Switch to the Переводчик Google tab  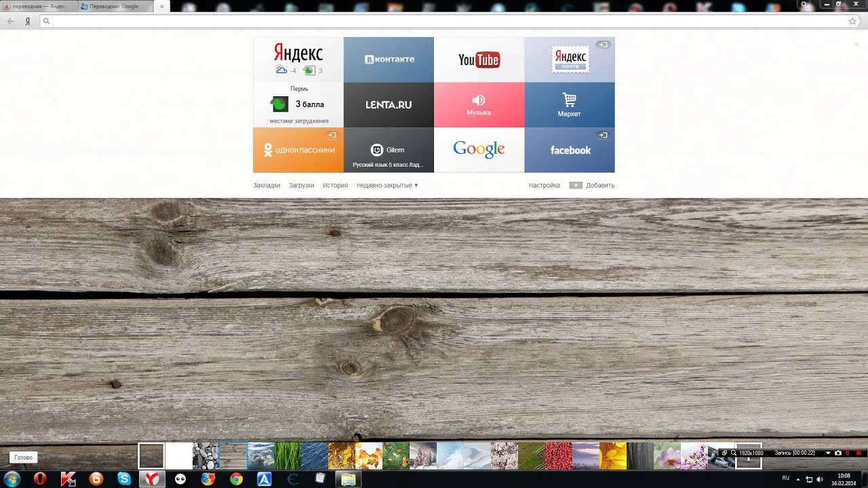(x=117, y=6)
